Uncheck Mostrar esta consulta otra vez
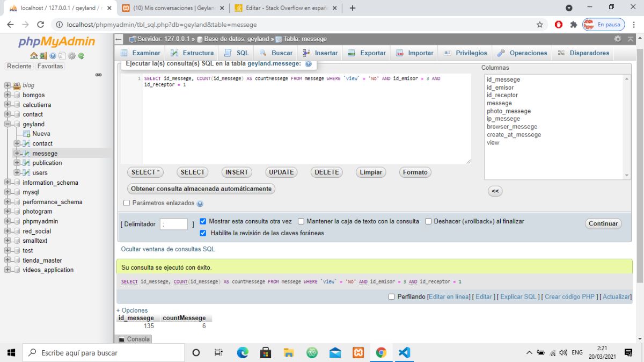 [x=203, y=221]
